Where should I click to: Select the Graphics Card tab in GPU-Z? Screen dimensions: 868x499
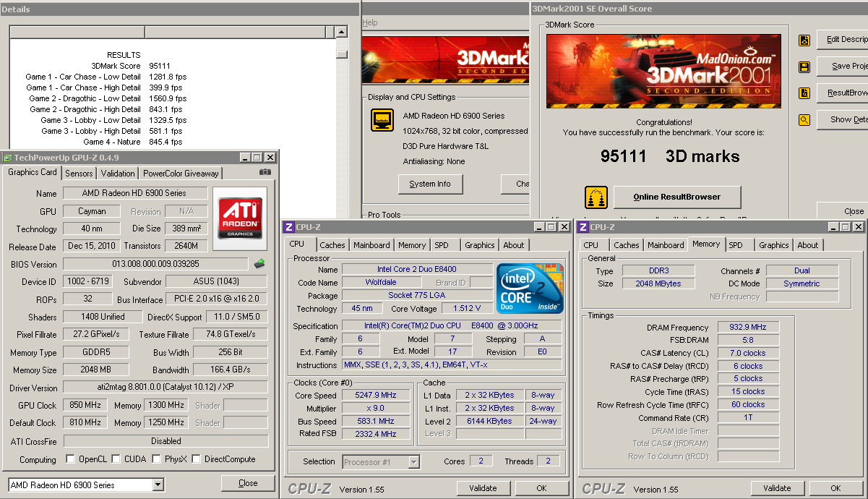tap(33, 172)
